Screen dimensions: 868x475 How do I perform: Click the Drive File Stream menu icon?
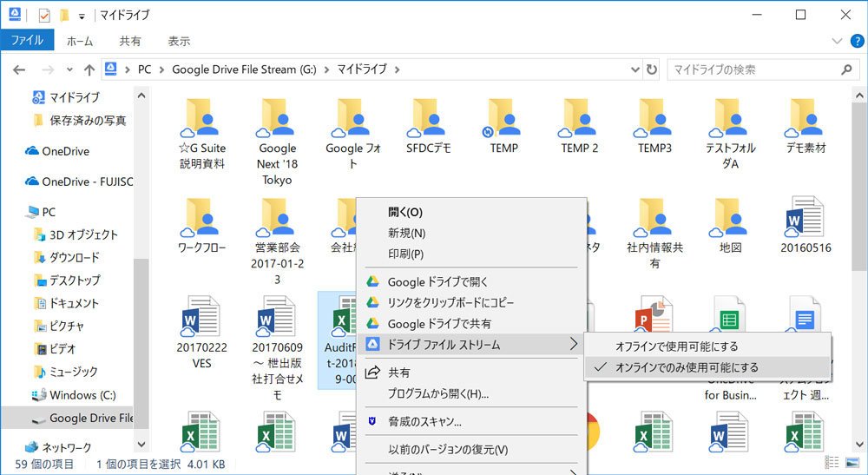click(373, 345)
